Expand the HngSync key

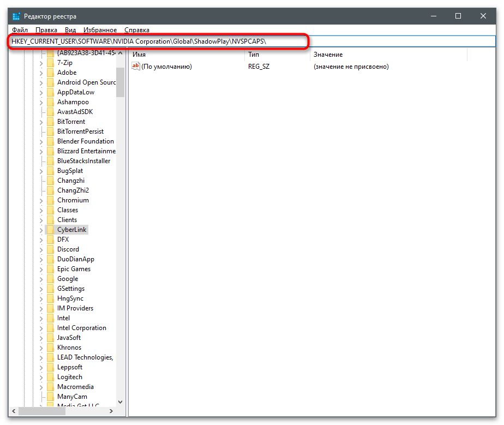click(41, 299)
